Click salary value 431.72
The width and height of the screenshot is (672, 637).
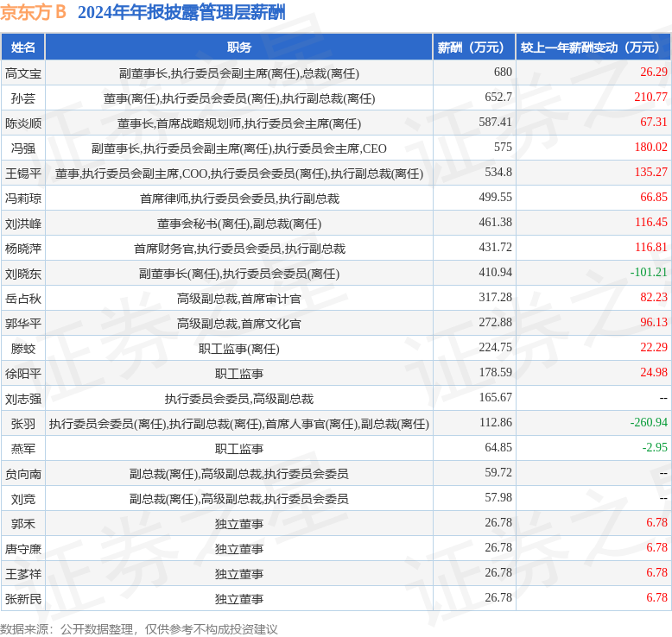coord(495,247)
